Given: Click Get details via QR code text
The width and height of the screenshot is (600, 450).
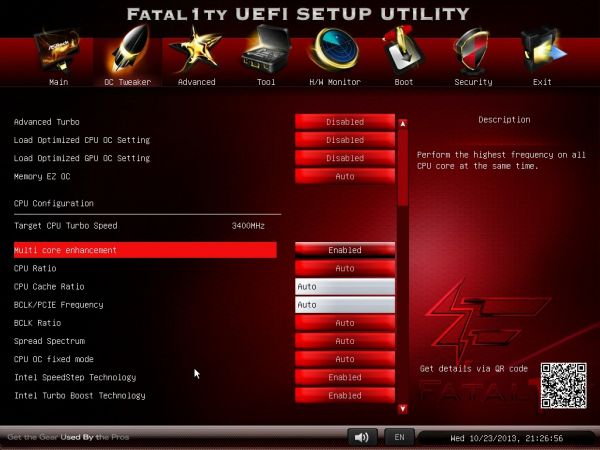Looking at the screenshot, I should point(474,368).
